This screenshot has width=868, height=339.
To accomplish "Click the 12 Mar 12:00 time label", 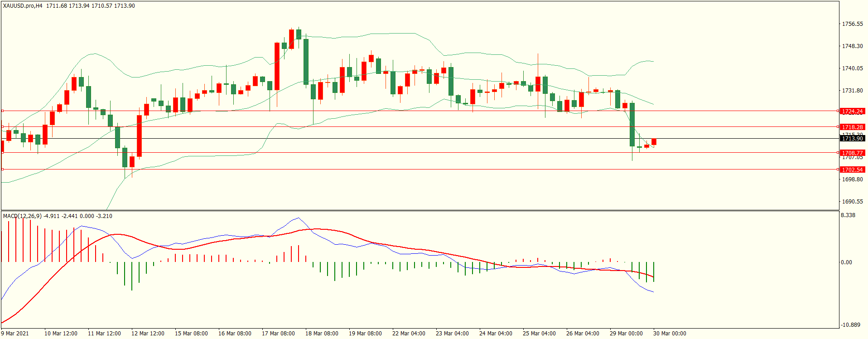I will [148, 334].
